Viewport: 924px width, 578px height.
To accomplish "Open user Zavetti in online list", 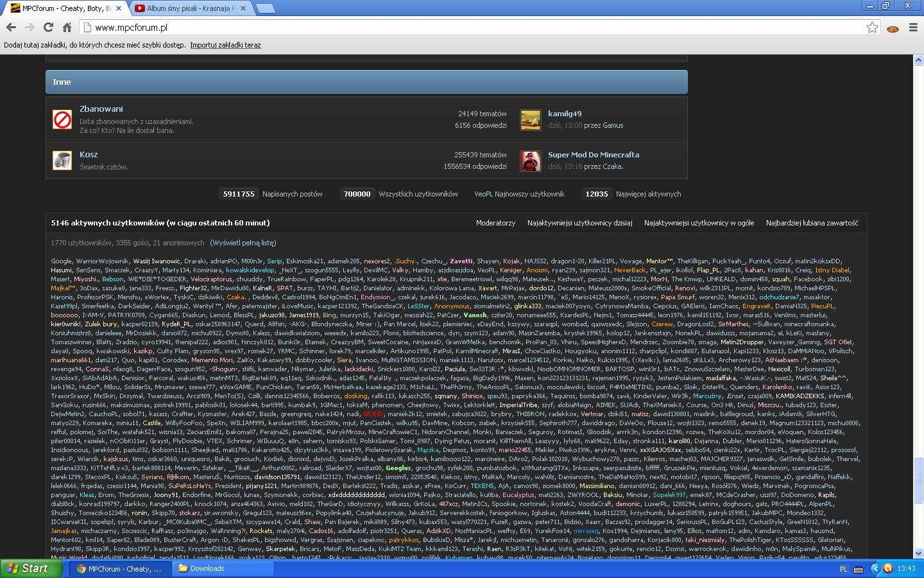I will click(x=461, y=261).
